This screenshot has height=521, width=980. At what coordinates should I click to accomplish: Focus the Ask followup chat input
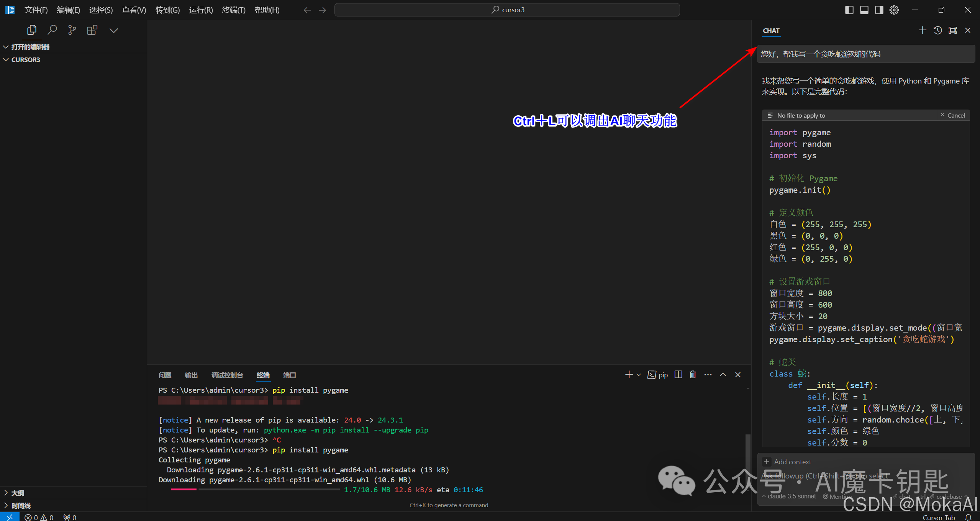866,476
